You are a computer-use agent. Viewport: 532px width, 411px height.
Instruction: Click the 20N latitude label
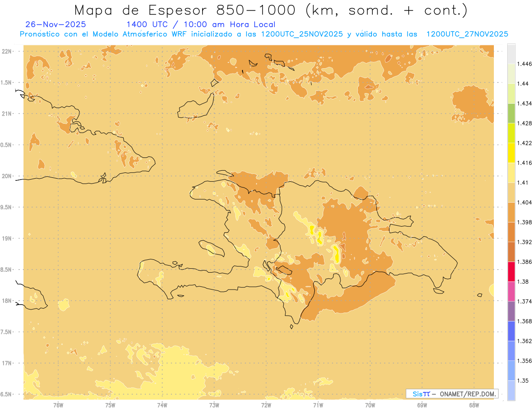coord(7,176)
